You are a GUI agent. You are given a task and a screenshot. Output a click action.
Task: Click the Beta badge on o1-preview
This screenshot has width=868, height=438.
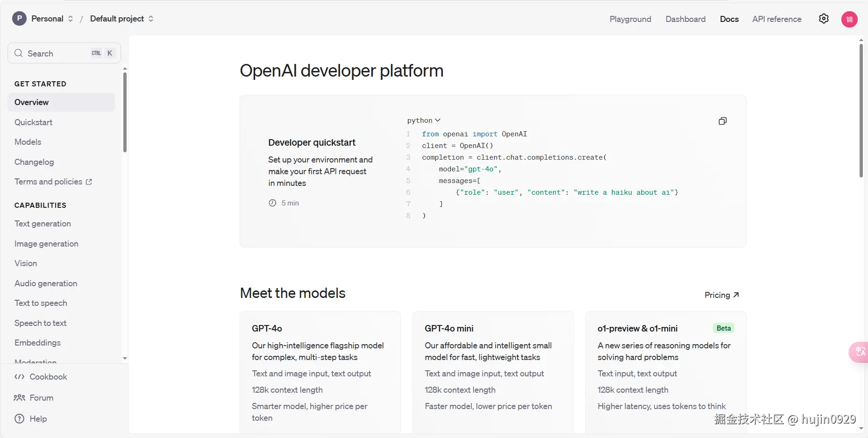coord(723,328)
